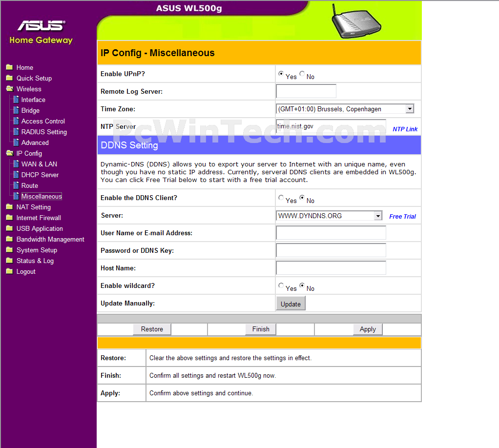Viewport: 499px width, 448px height.
Task: Select Yes for Enable the DDNS Client
Action: pos(281,198)
